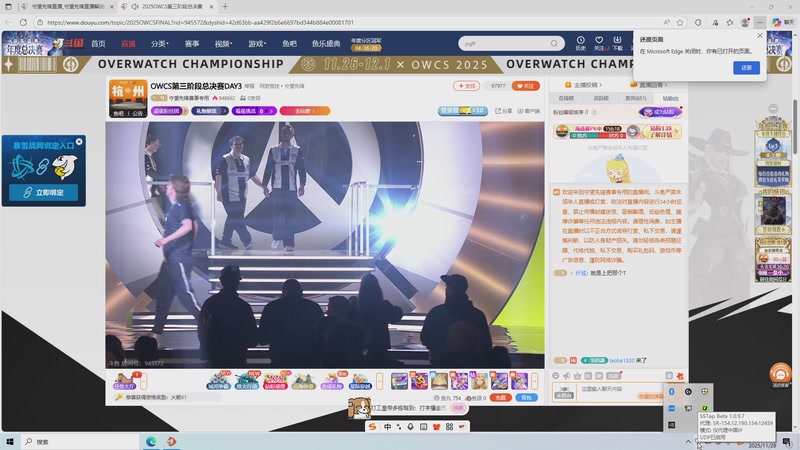Refresh the Douyu page in Edge
800x450 pixels.
pos(23,22)
